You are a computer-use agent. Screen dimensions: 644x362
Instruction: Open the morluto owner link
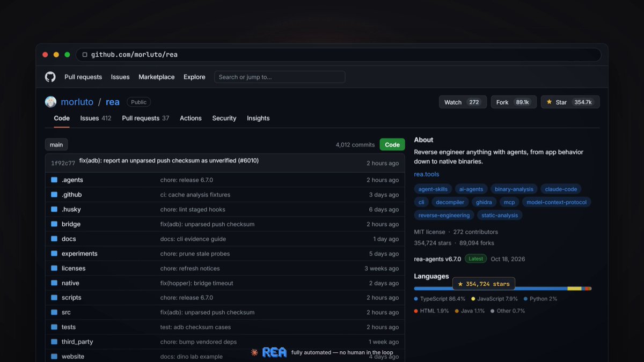77,102
